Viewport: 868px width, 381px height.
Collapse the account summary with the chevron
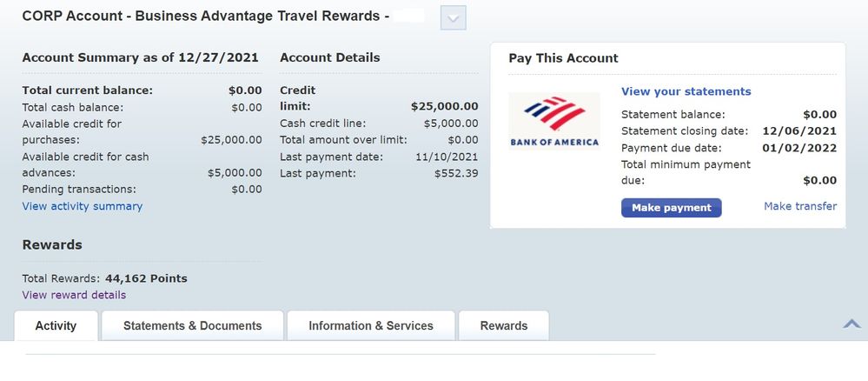pos(851,324)
